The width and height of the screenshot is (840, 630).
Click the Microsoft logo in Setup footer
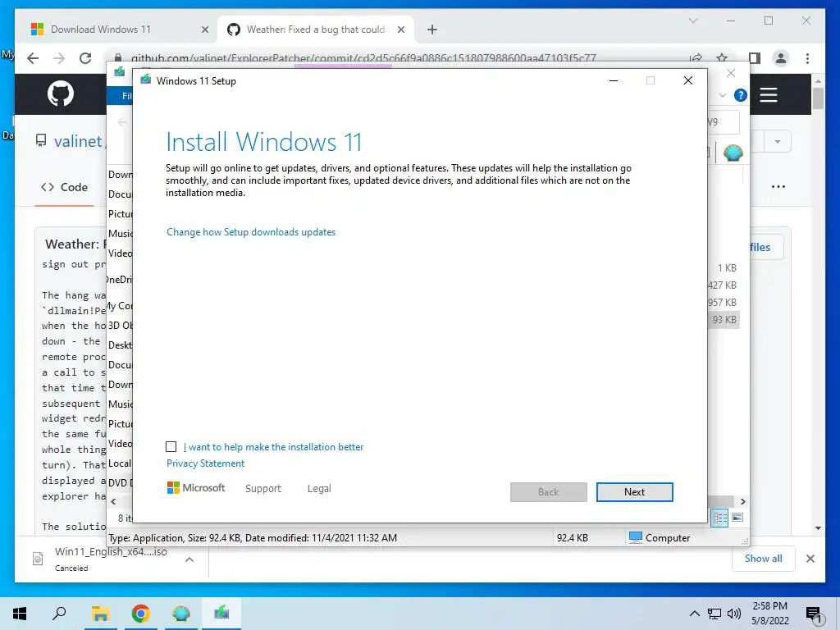pos(196,488)
